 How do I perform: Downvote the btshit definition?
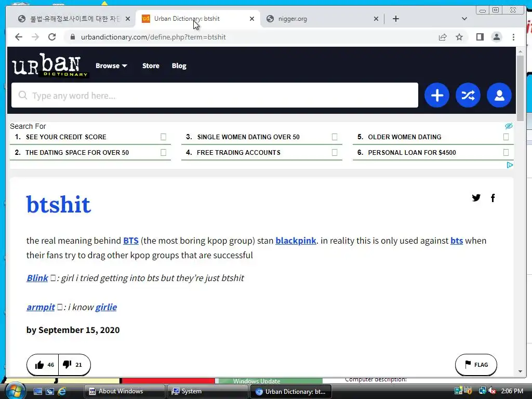(74, 365)
